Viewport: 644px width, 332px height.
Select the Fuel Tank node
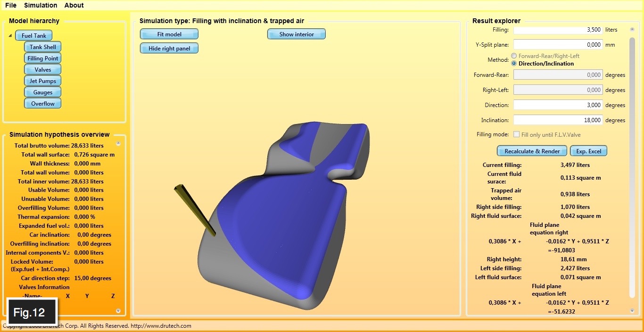(33, 36)
